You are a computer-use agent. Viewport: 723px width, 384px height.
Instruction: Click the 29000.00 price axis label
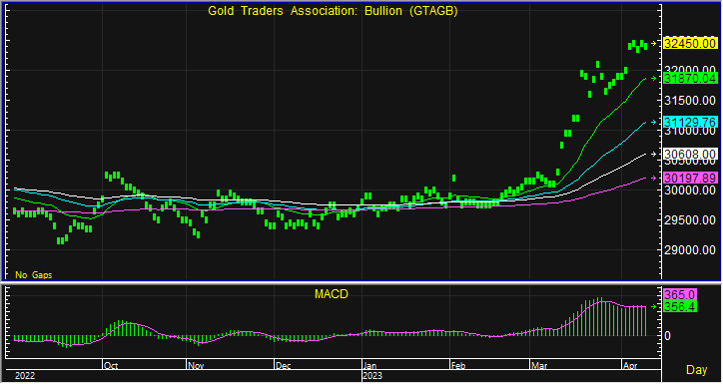click(690, 250)
